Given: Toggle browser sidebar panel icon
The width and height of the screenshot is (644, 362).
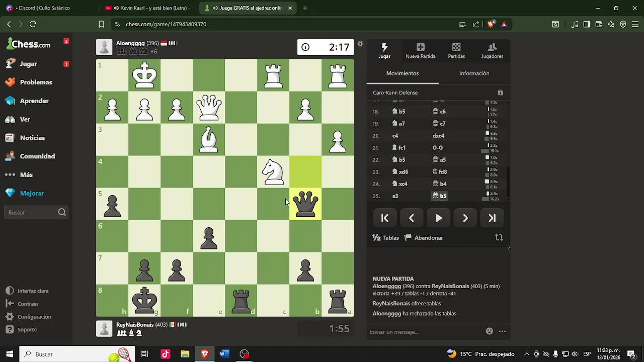Looking at the screenshot, I should [x=587, y=24].
